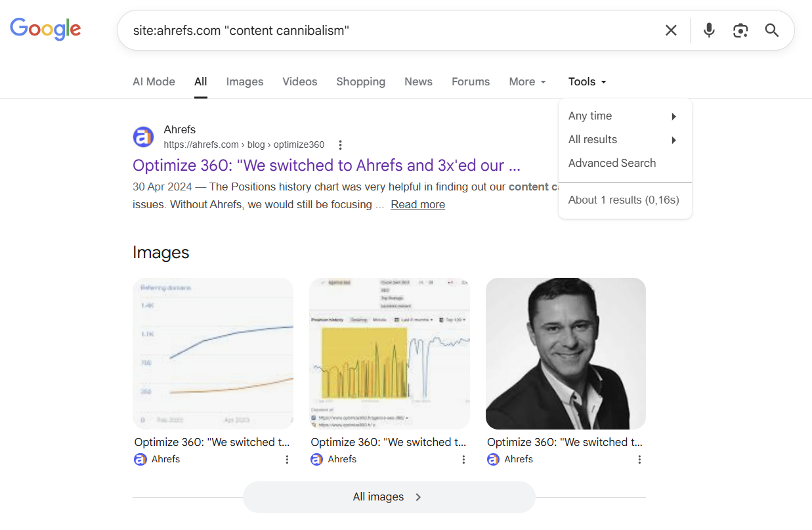Switch to AI Mode tab
The image size is (812, 530).
[154, 81]
